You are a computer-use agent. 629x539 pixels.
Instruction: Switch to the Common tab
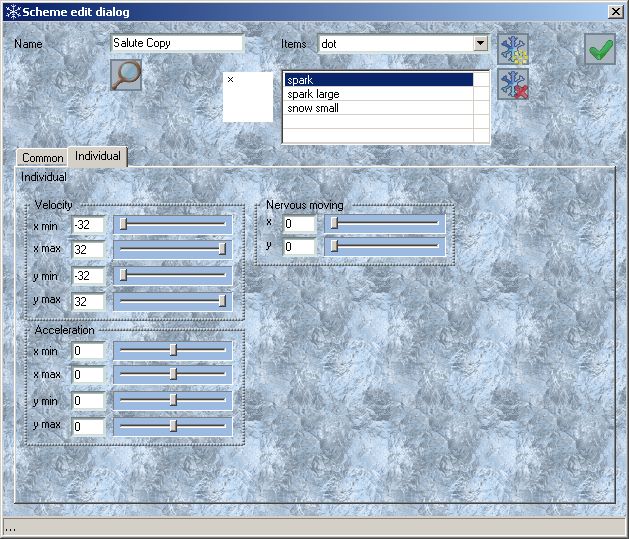(43, 158)
